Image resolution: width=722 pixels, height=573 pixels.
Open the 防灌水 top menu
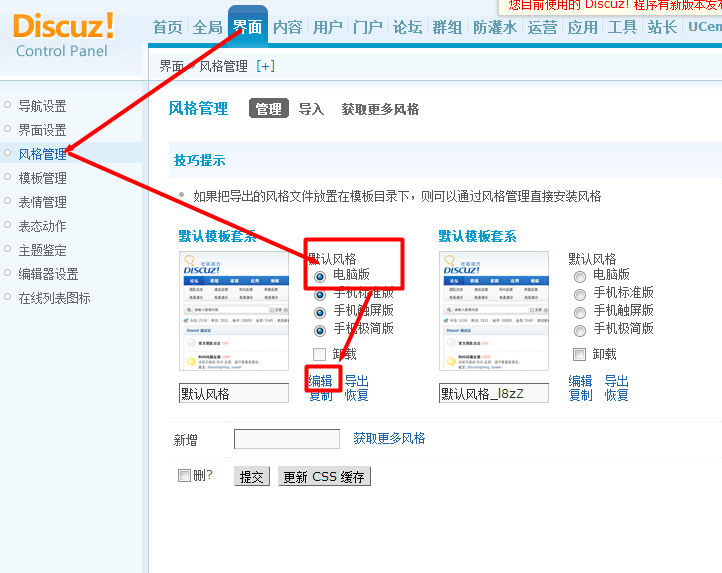click(x=495, y=27)
